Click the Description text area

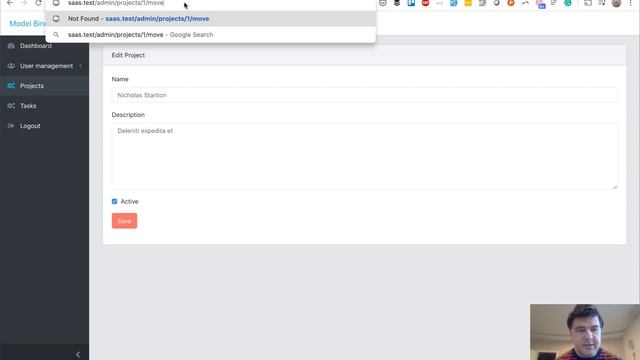[364, 156]
